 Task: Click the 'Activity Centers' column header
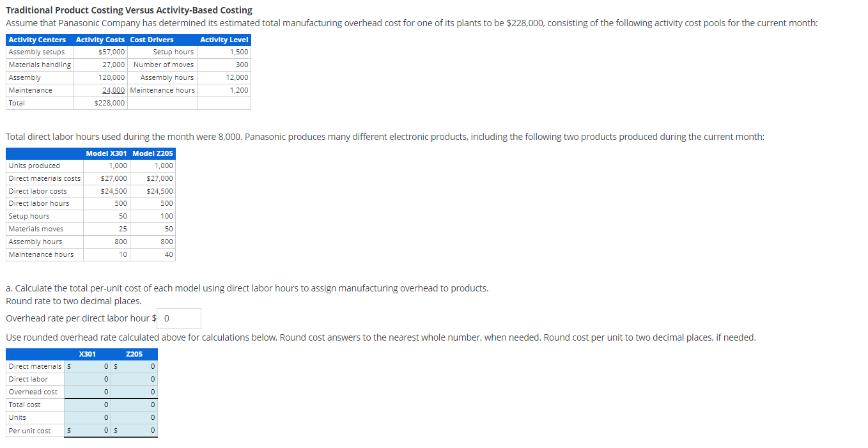tap(37, 40)
